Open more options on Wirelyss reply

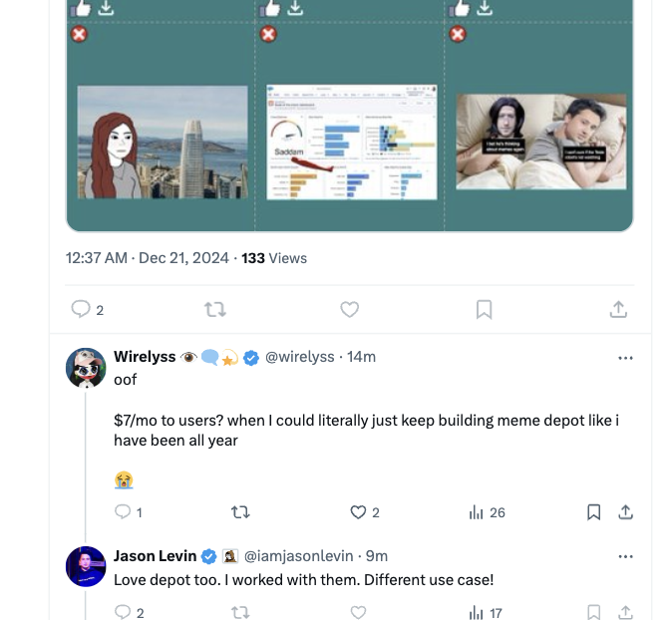pyautogui.click(x=625, y=358)
